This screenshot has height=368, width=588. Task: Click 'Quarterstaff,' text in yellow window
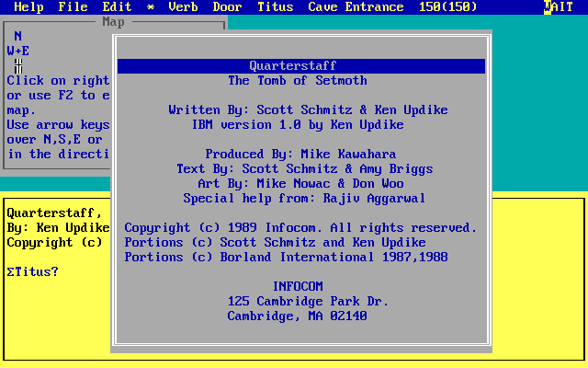click(54, 213)
